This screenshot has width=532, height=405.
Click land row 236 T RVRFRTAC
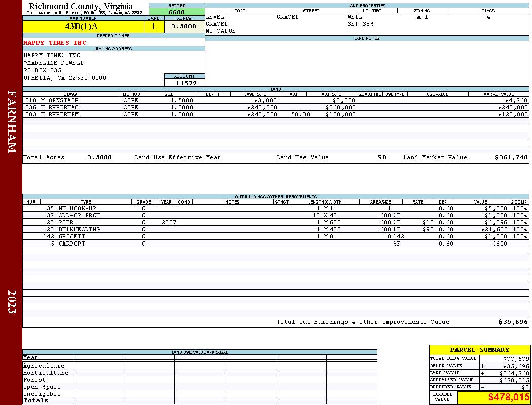[x=276, y=107]
